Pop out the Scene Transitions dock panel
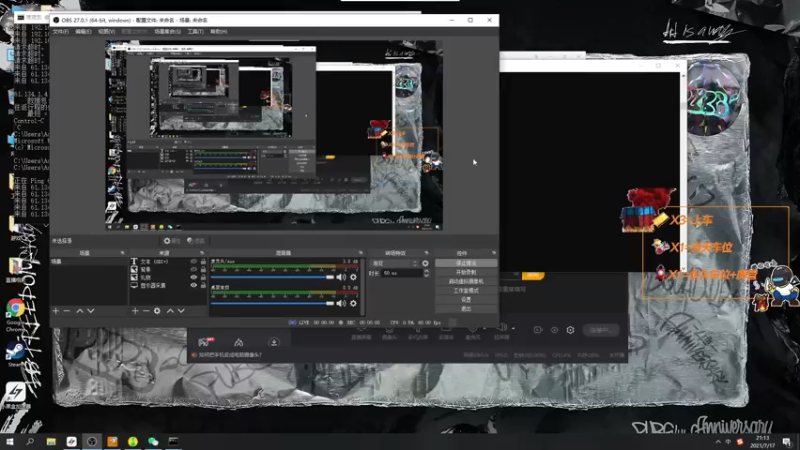This screenshot has width=800, height=450. click(427, 253)
